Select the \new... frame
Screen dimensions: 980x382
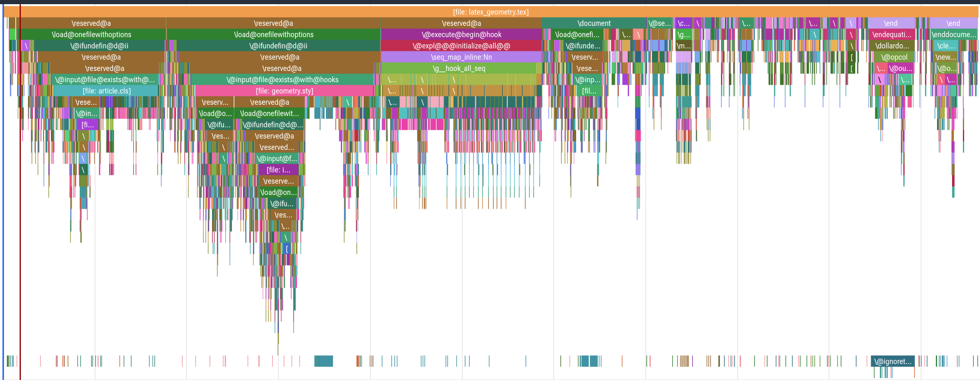(945, 57)
